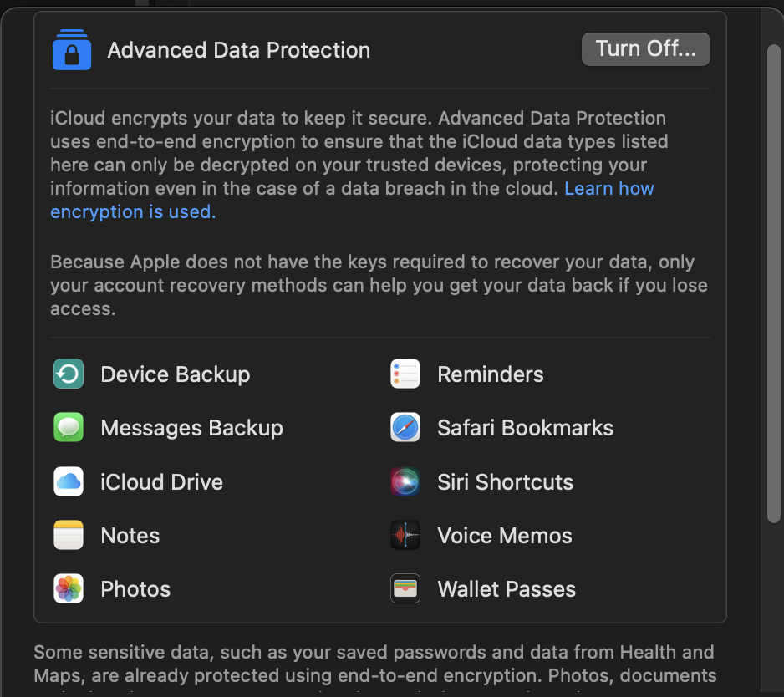Select the Messages Backup icon
The width and height of the screenshot is (784, 697).
[x=68, y=427]
